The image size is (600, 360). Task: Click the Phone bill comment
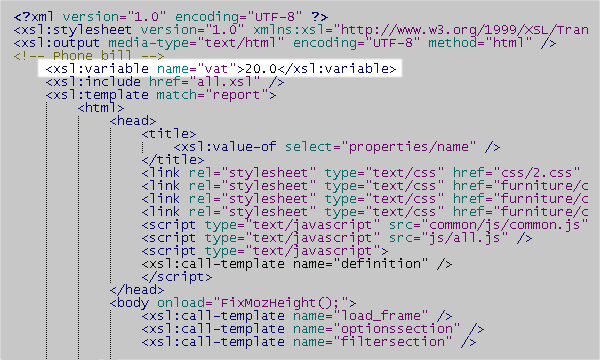[89, 56]
